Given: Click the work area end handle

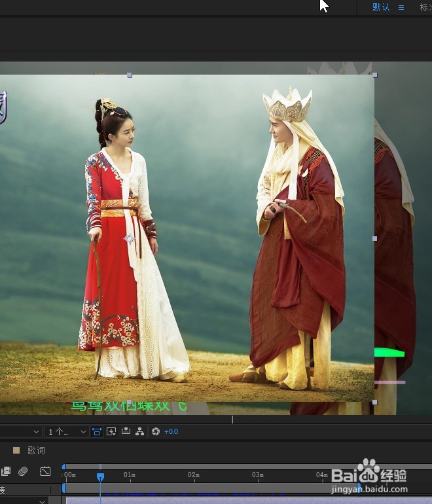Looking at the screenshot, I should click(x=359, y=488).
